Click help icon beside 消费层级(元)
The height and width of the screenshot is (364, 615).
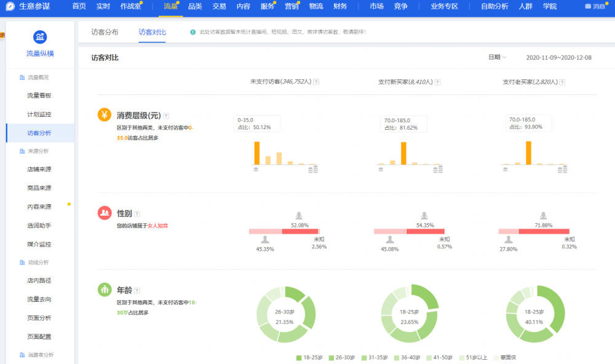pos(166,116)
